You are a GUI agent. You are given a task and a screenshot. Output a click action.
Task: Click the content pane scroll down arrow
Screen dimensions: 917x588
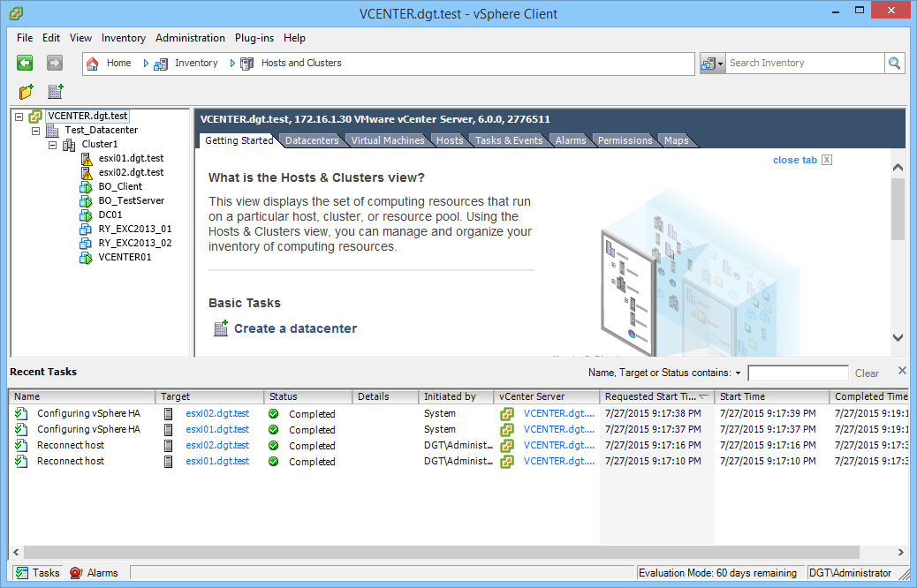(898, 337)
